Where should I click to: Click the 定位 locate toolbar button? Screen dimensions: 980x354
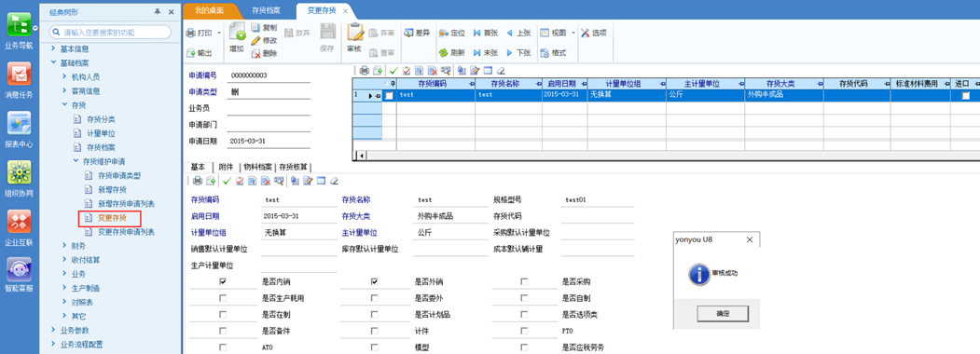click(452, 34)
